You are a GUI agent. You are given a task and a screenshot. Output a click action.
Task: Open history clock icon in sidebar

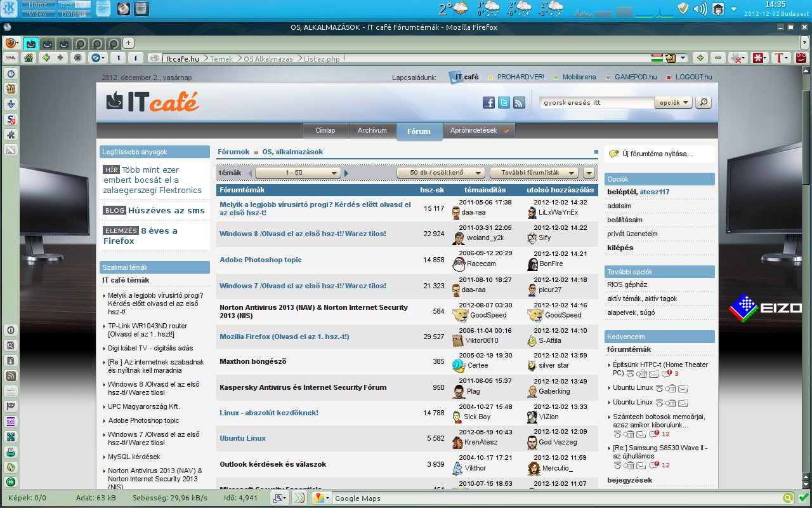[x=11, y=74]
